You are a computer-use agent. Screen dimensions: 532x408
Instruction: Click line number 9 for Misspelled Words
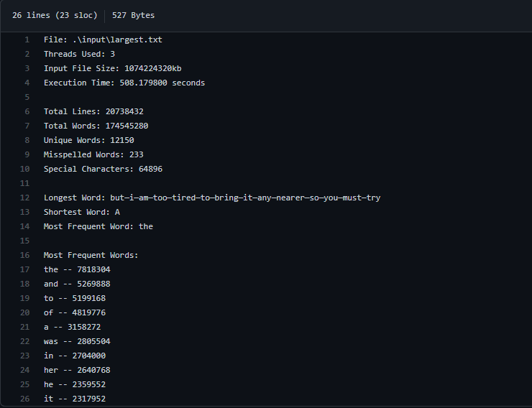tap(27, 154)
